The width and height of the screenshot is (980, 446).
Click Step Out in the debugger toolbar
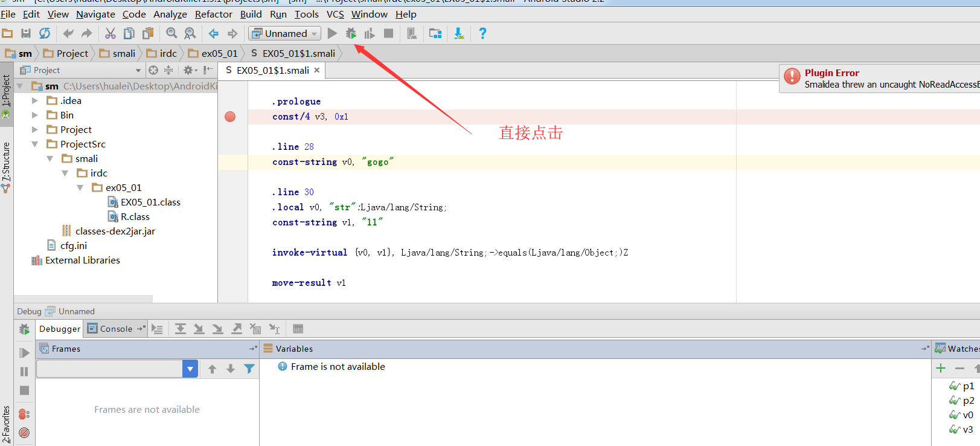237,329
